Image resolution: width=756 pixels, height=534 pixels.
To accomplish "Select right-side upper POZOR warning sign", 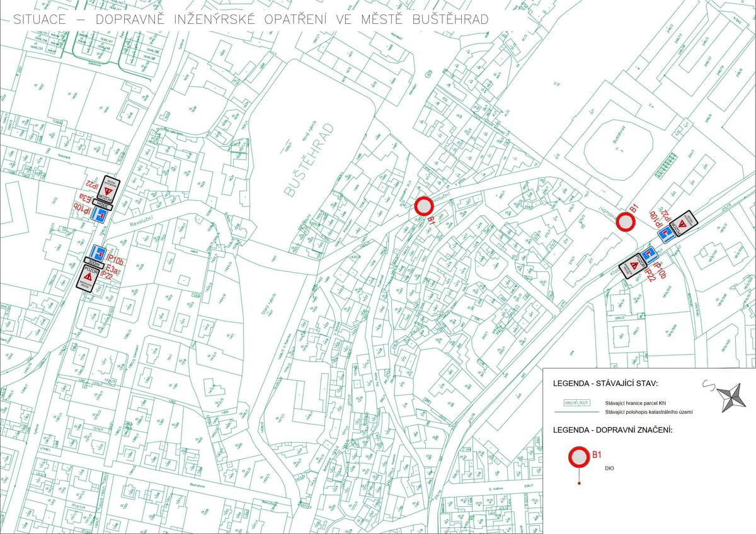I will [x=684, y=223].
